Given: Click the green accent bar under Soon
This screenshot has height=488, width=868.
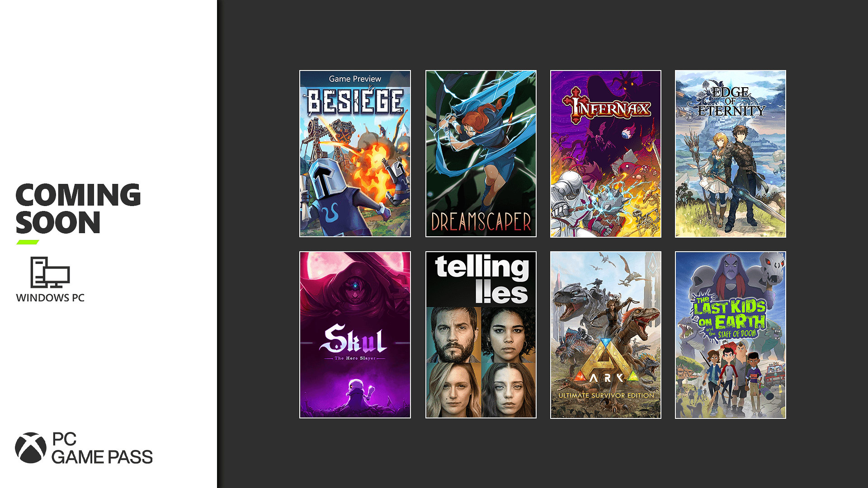Looking at the screenshot, I should click(x=28, y=242).
